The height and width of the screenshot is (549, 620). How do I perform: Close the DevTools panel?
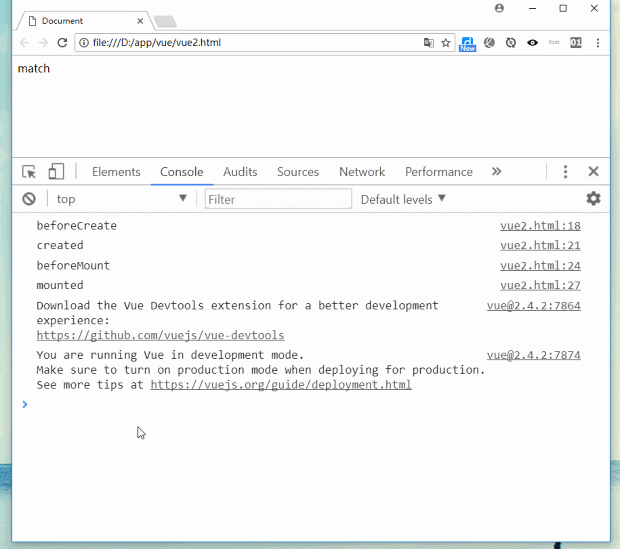coord(593,172)
